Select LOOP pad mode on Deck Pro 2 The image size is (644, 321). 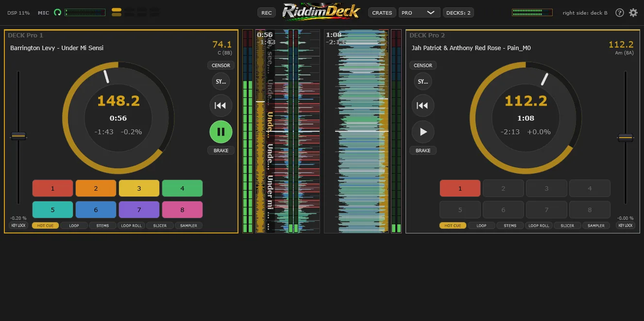pyautogui.click(x=481, y=225)
